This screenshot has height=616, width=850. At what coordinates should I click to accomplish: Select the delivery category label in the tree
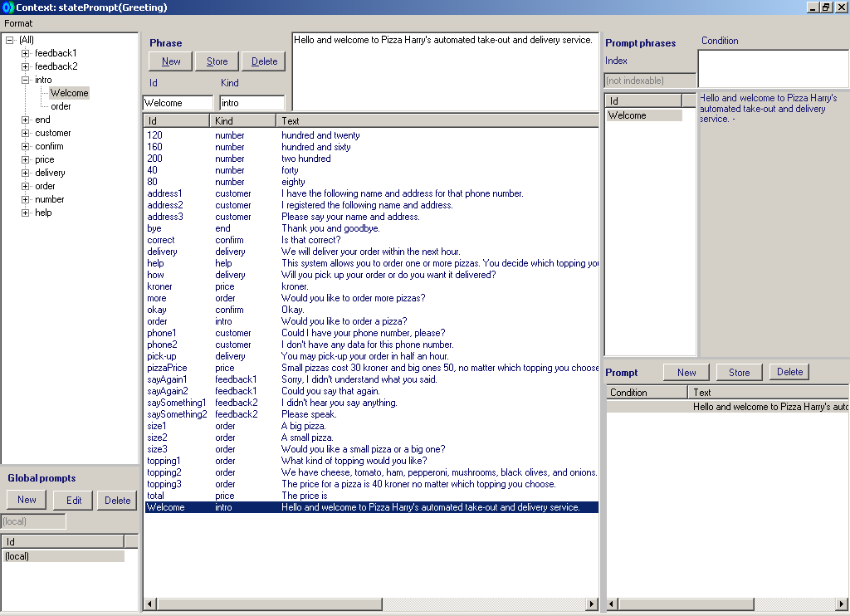click(x=50, y=173)
